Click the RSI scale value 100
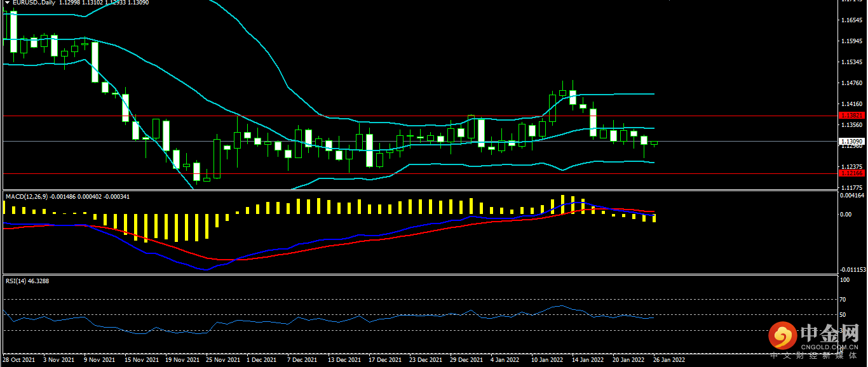 (x=845, y=279)
